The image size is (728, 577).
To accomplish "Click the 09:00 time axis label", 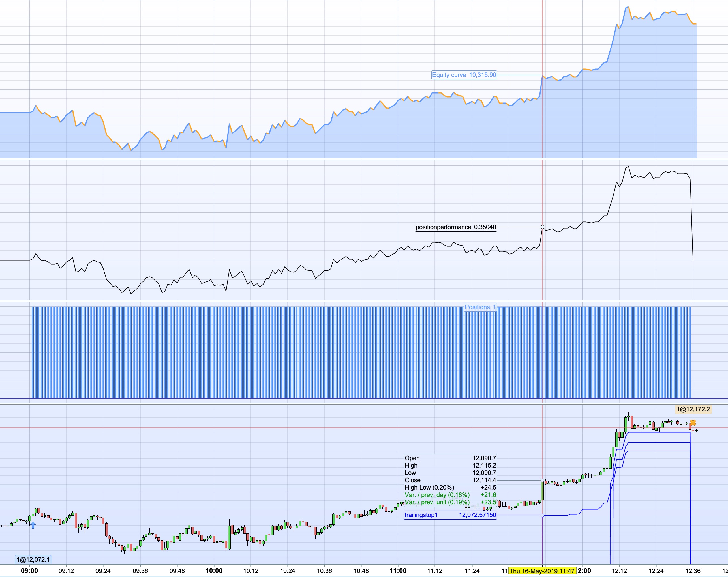I will click(29, 571).
